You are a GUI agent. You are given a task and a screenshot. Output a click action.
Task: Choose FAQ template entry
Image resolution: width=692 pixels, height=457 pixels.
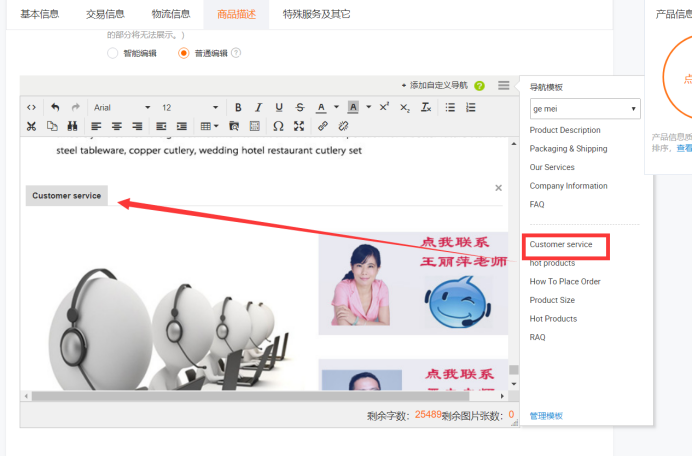(537, 204)
